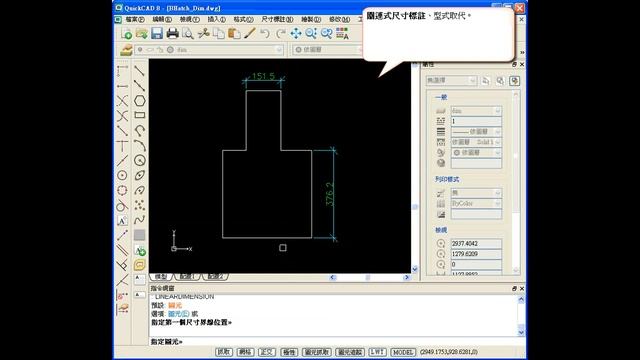Switch to the second layout tab
The width and height of the screenshot is (640, 360).
tap(215, 277)
